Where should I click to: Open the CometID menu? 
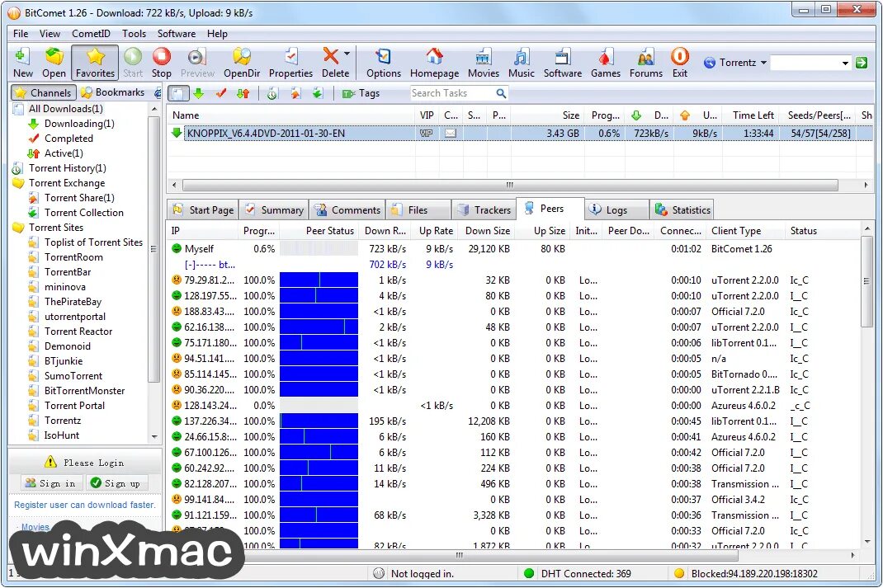[x=91, y=34]
